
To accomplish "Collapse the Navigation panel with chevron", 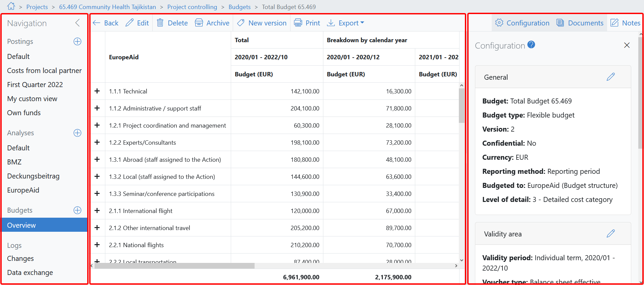I will [77, 23].
